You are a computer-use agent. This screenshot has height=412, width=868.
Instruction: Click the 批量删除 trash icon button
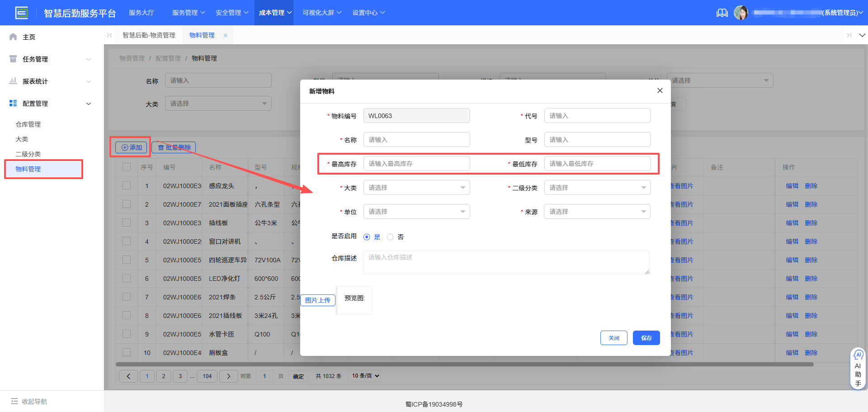[x=174, y=147]
